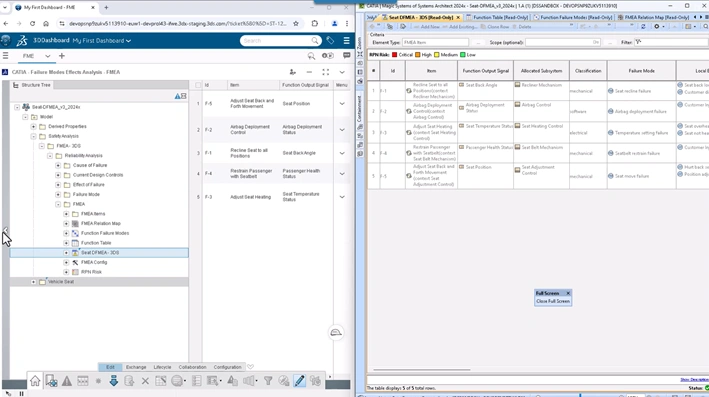The image size is (709, 397).
Task: Open the hamburger menu in the 3DDashboard header
Action: click(346, 41)
